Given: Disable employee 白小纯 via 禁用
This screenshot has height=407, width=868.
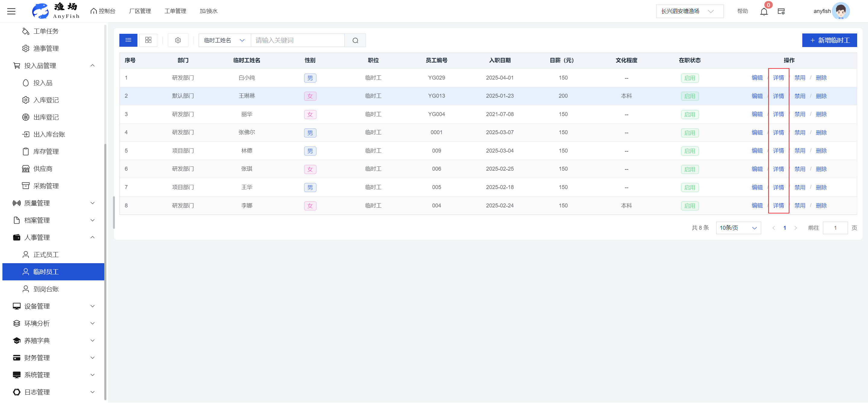Looking at the screenshot, I should (800, 78).
